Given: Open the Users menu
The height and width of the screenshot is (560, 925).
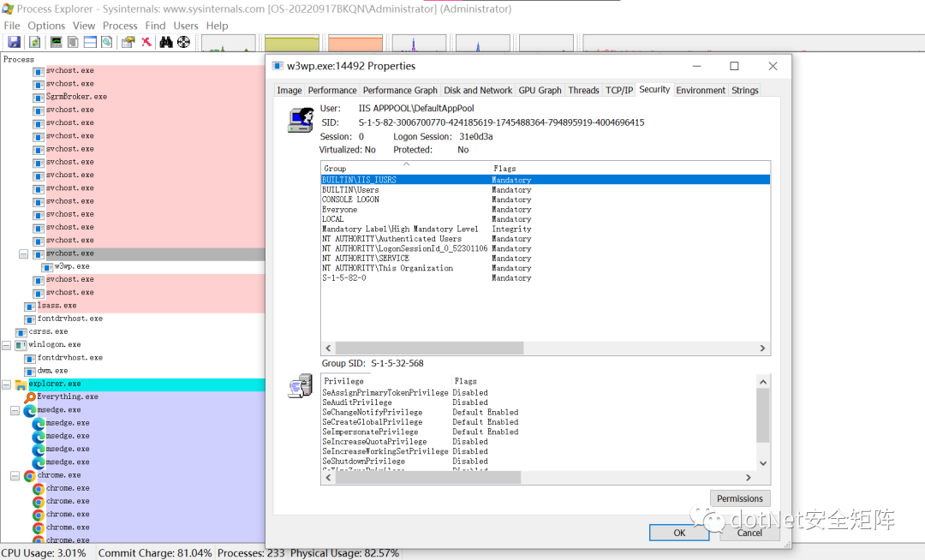Looking at the screenshot, I should pyautogui.click(x=186, y=26).
